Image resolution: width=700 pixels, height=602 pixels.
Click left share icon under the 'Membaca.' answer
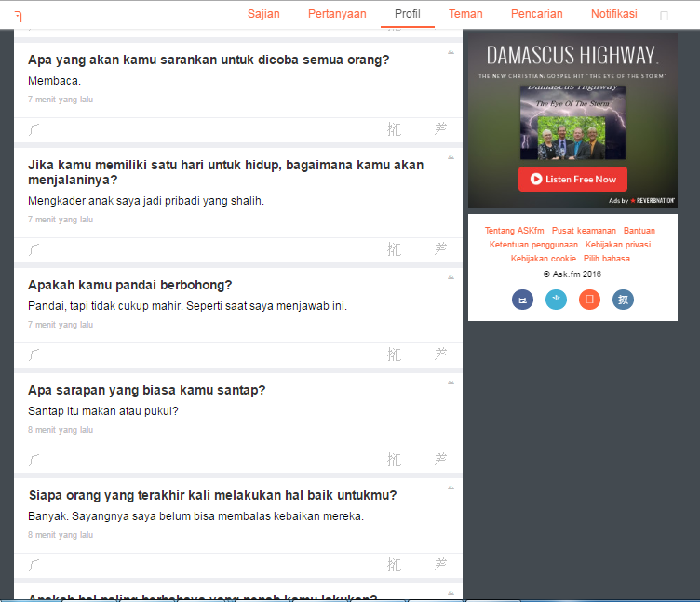(34, 129)
